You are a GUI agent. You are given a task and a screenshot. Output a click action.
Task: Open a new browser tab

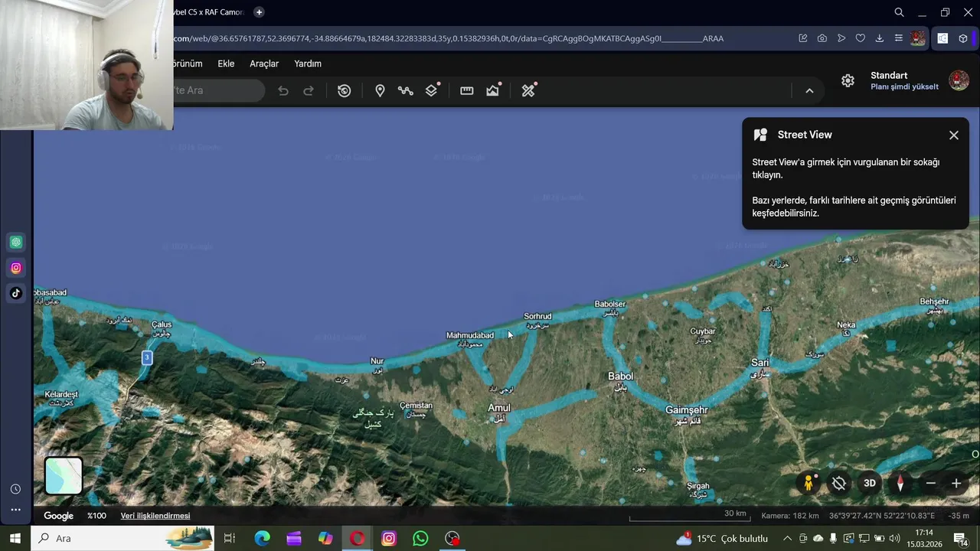click(x=259, y=12)
